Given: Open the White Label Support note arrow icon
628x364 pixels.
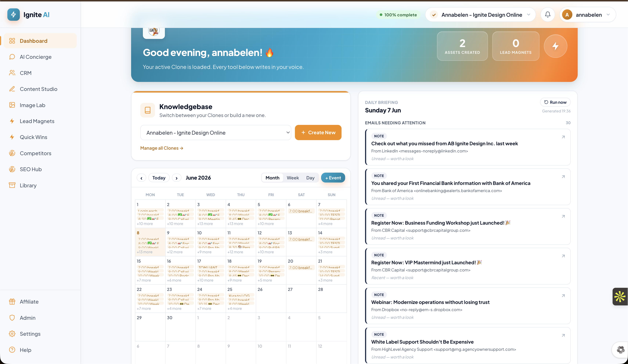Looking at the screenshot, I should [563, 335].
